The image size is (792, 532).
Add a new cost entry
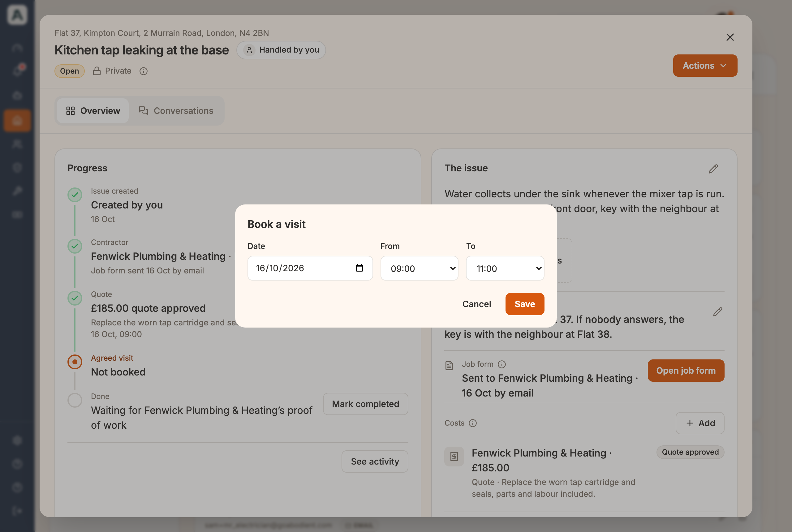click(x=700, y=423)
